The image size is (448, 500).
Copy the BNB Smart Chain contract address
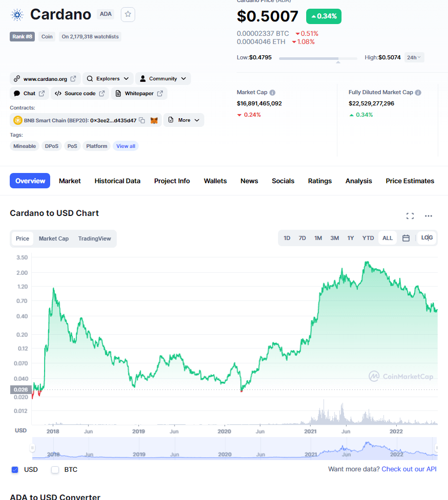pos(142,120)
